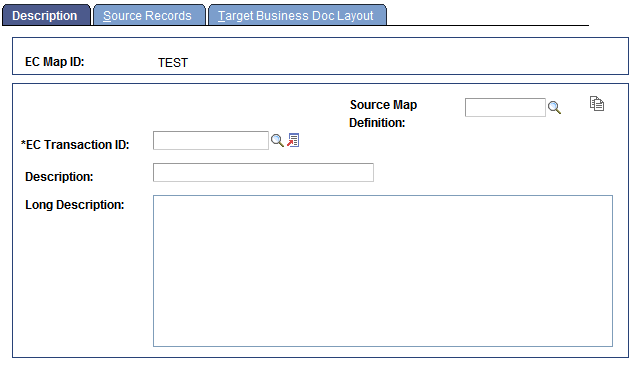The height and width of the screenshot is (366, 636).
Task: Focus the Source Map Definition input field
Action: click(505, 107)
